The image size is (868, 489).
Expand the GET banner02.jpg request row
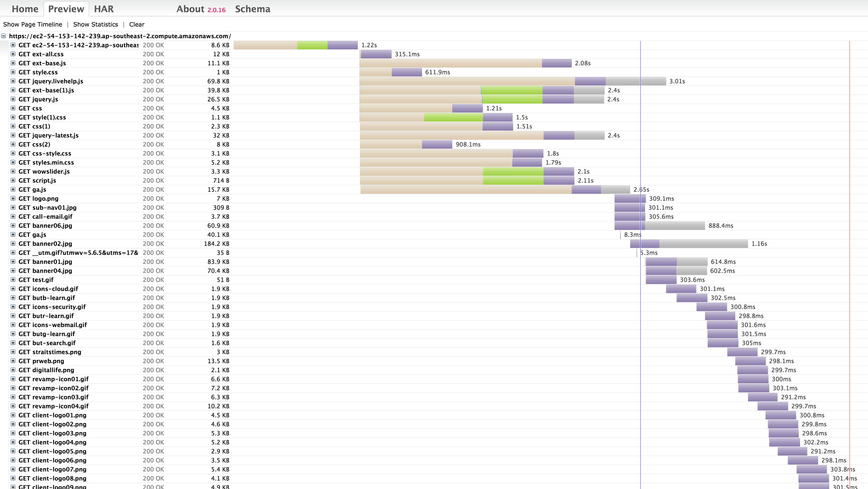[x=13, y=244]
